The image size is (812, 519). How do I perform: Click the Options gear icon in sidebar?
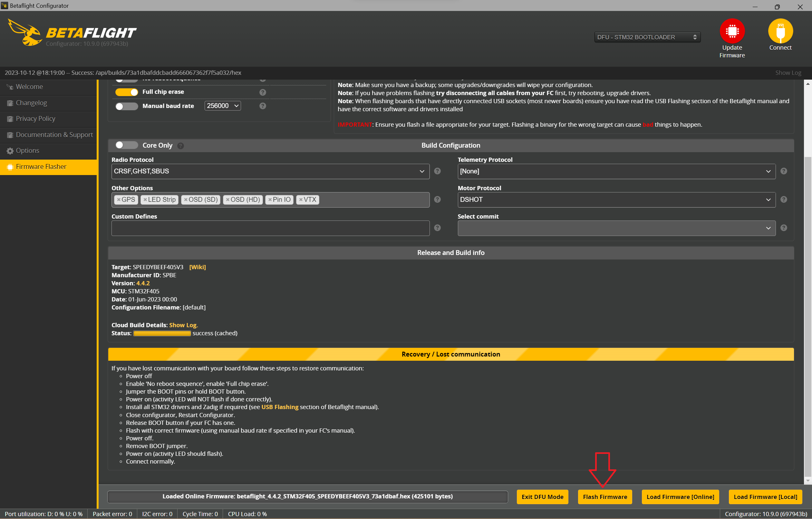click(x=10, y=151)
